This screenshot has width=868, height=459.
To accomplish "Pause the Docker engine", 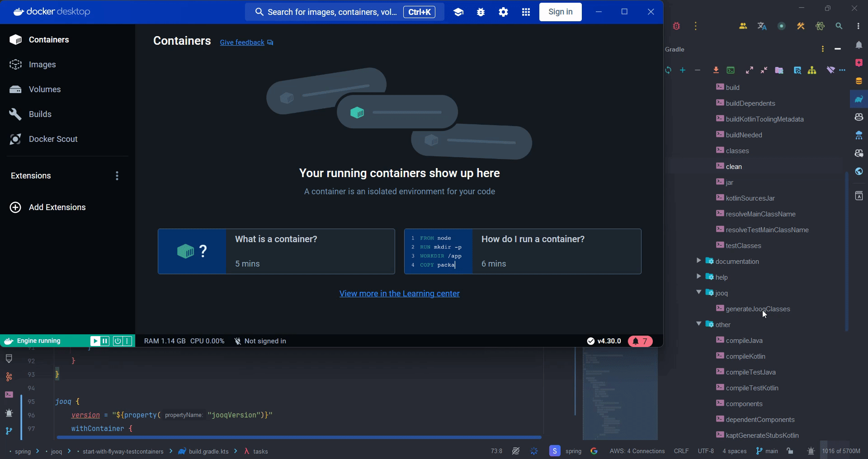I will [x=105, y=341].
